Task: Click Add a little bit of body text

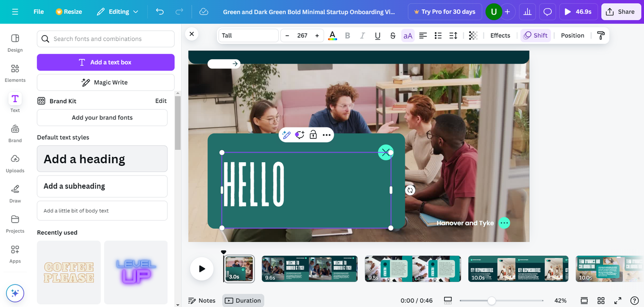Action: pos(102,211)
